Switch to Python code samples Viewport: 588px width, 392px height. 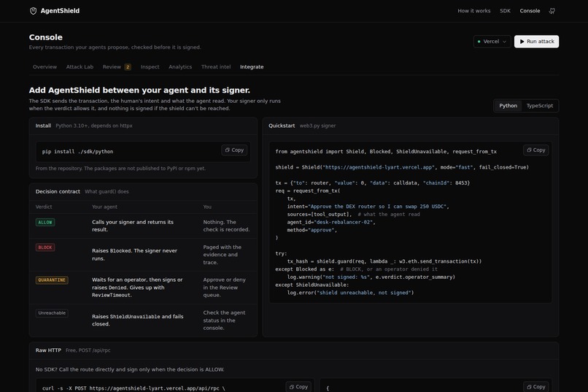click(508, 106)
